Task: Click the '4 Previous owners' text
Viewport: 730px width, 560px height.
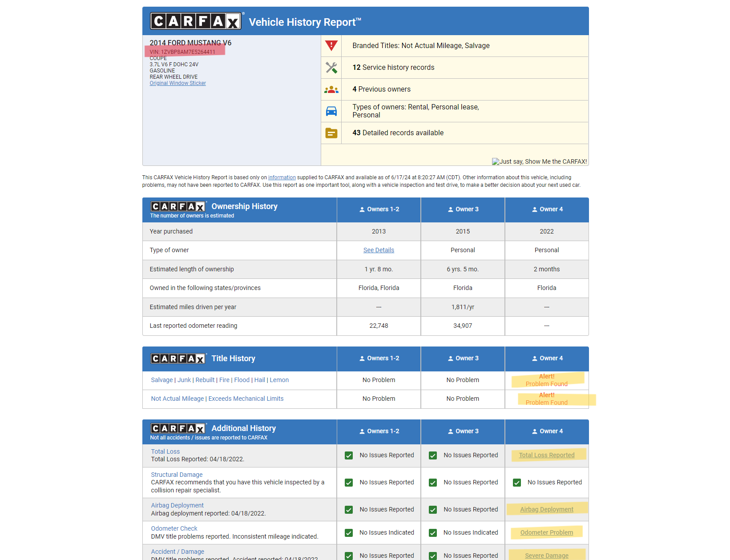Action: [x=382, y=89]
